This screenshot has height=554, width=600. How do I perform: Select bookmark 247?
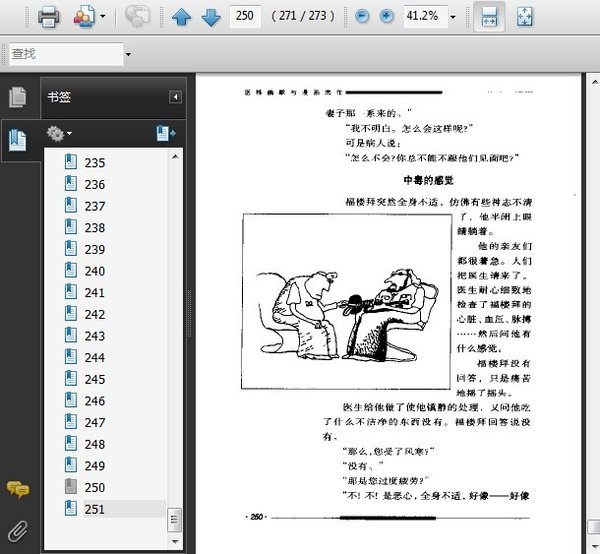coord(95,422)
